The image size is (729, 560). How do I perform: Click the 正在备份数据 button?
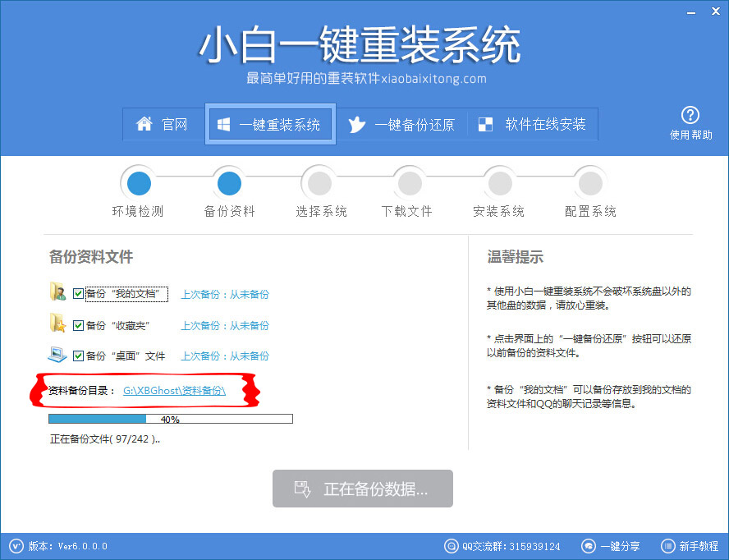pyautogui.click(x=362, y=488)
